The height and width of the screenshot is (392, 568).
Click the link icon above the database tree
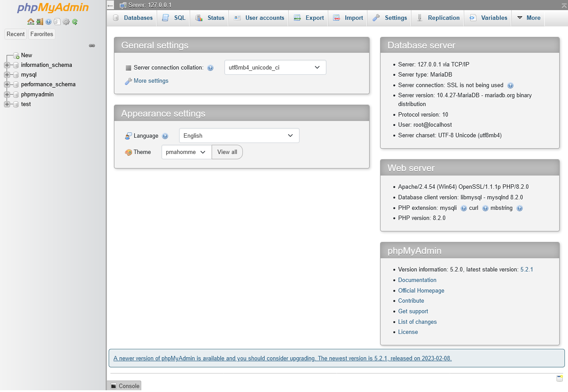92,46
